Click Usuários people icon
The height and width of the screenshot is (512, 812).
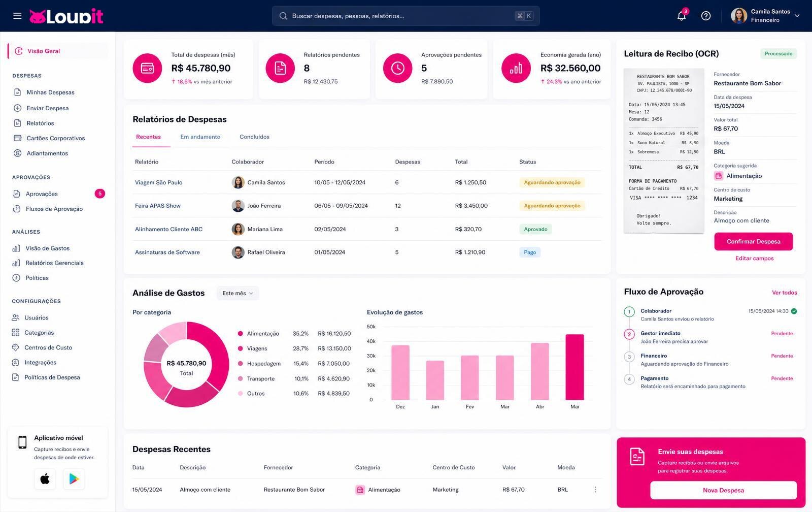pos(15,317)
